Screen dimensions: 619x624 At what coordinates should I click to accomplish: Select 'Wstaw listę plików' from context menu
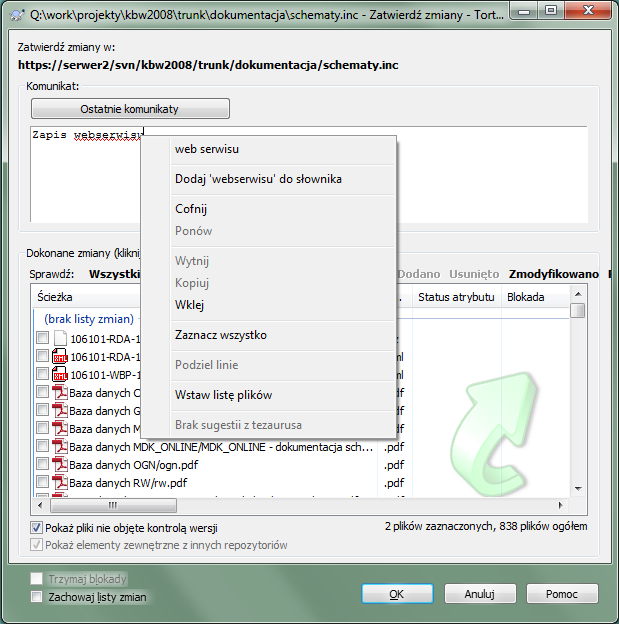point(223,395)
